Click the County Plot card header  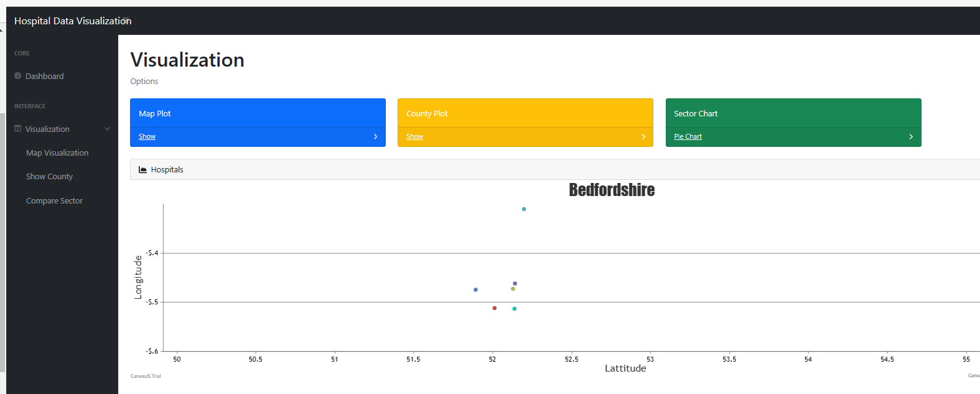[525, 113]
